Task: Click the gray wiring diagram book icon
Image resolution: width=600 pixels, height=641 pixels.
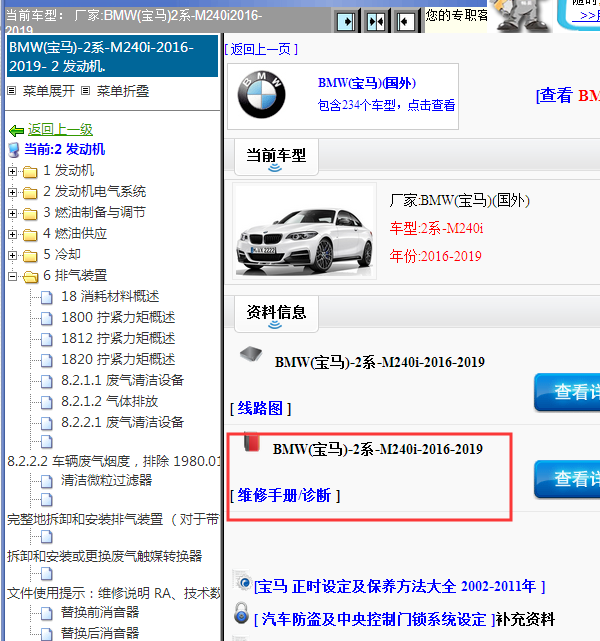Action: point(251,354)
